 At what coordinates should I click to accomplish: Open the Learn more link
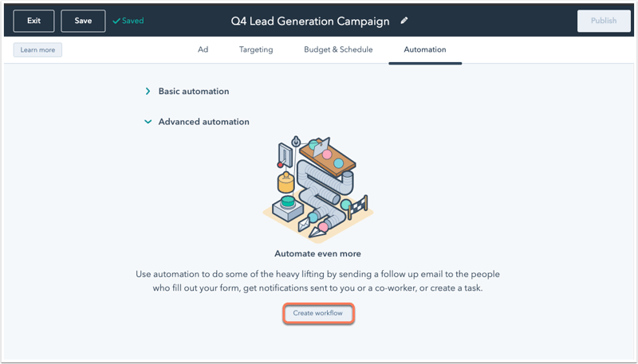37,50
